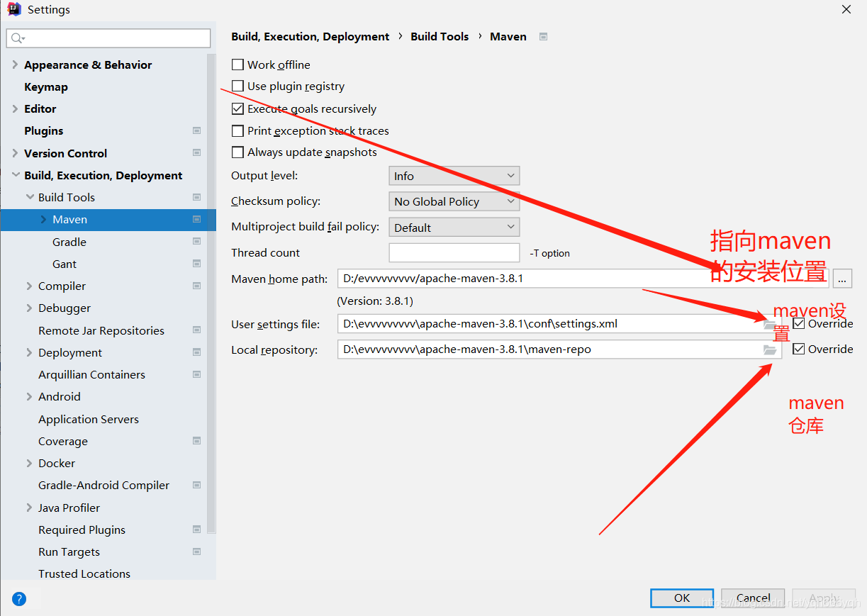Screen dimensions: 867x616
Task: Enable Always update snapshots checkbox
Action: (237, 152)
